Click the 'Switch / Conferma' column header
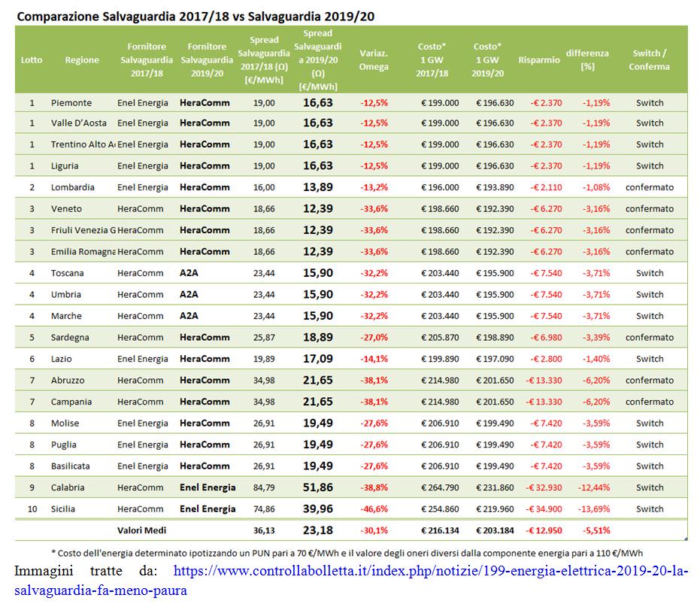This screenshot has width=700, height=613. click(x=650, y=60)
